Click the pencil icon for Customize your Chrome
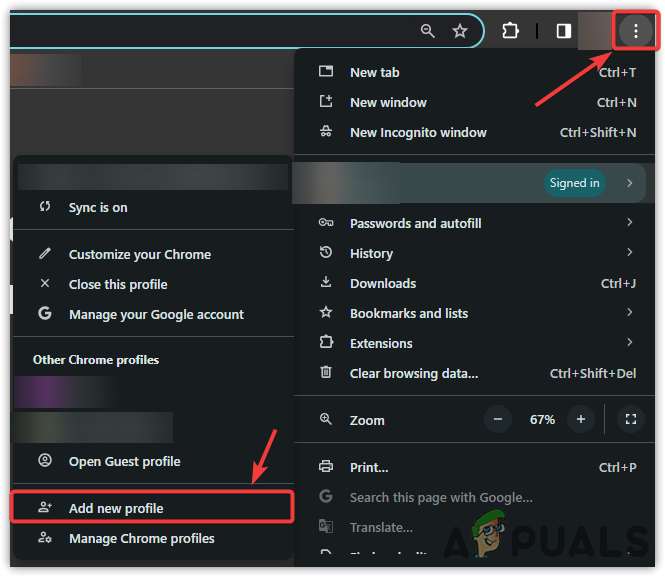The height and width of the screenshot is (577, 665). [45, 253]
